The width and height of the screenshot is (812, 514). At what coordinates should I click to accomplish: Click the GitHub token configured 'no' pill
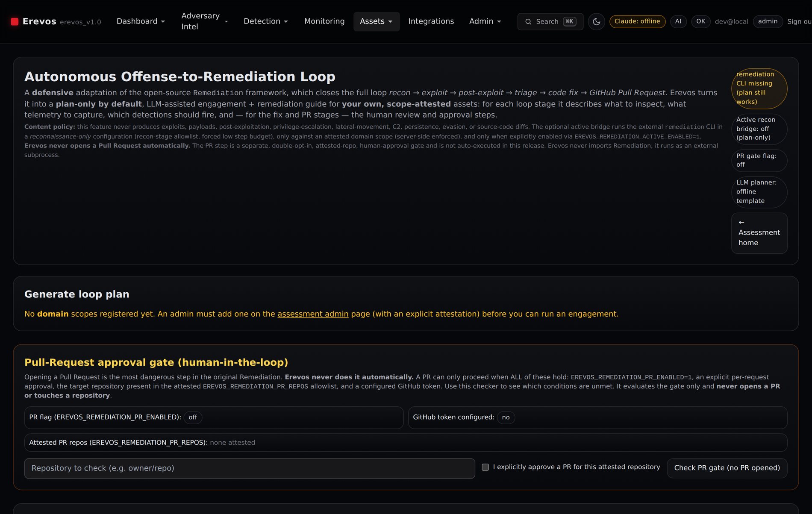pyautogui.click(x=506, y=417)
